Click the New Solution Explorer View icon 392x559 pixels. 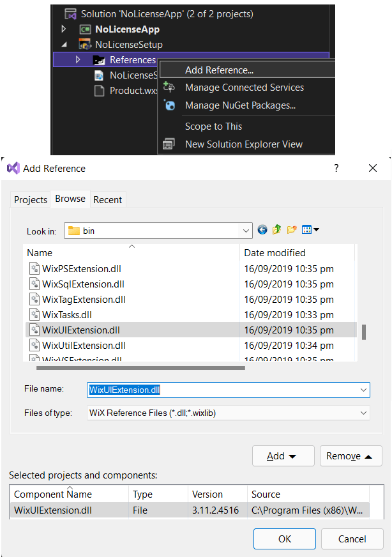point(167,144)
